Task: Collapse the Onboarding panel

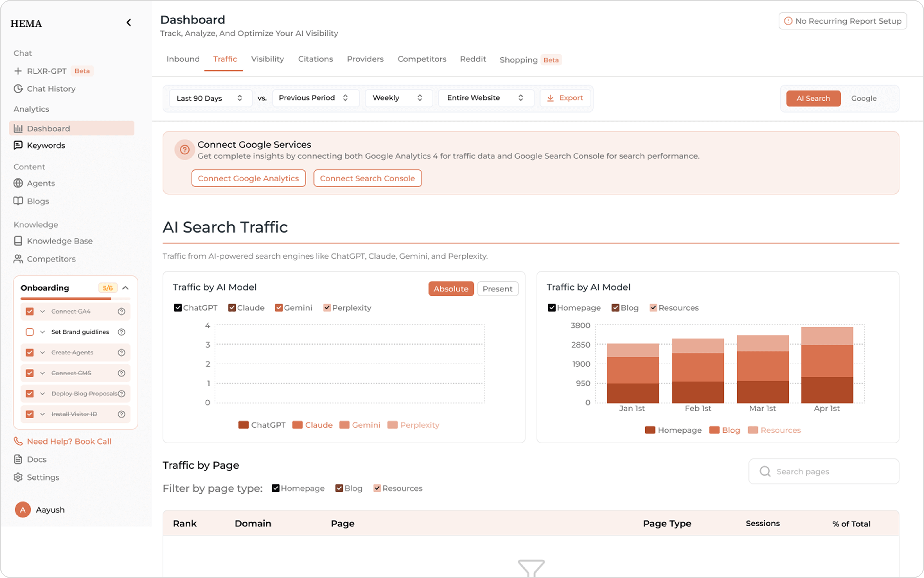Action: (x=126, y=288)
